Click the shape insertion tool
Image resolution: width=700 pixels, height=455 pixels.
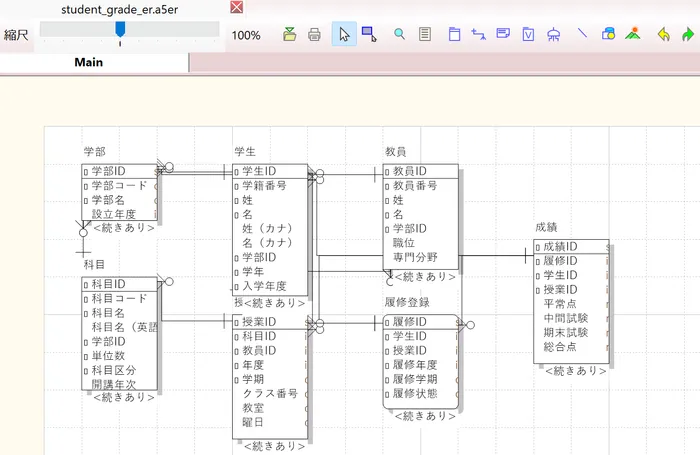[607, 34]
